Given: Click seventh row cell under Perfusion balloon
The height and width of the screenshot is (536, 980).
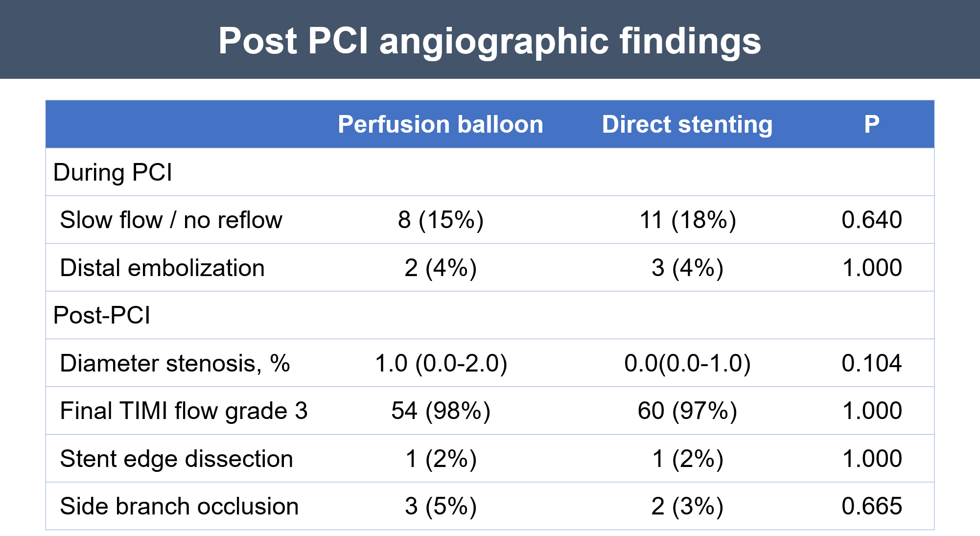Looking at the screenshot, I should point(440,458).
